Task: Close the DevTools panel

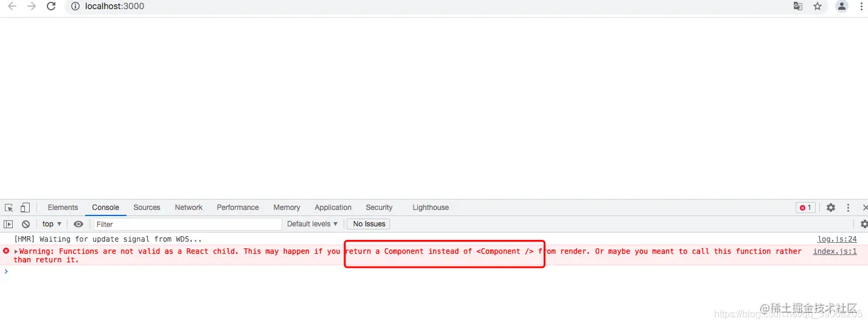Action: pos(865,208)
